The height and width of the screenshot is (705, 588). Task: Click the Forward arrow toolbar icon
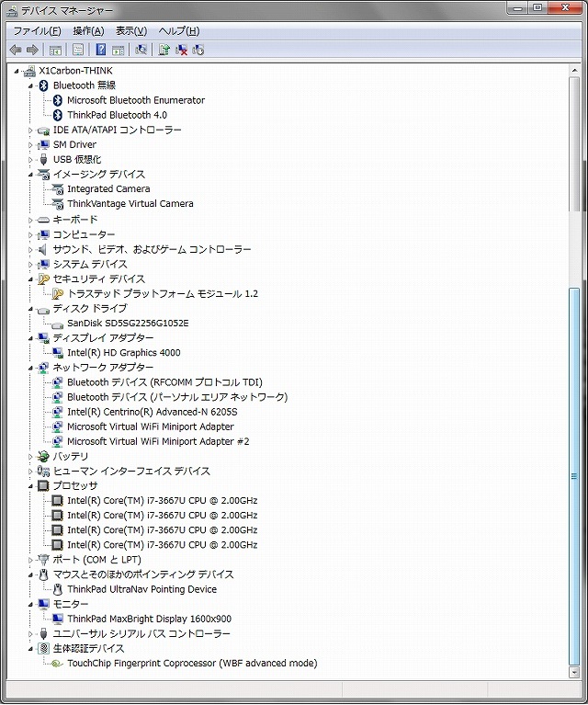32,50
